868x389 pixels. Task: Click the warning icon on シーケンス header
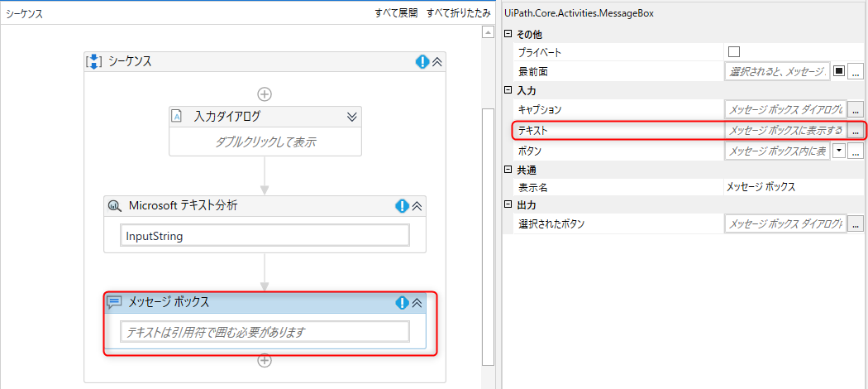[x=422, y=61]
